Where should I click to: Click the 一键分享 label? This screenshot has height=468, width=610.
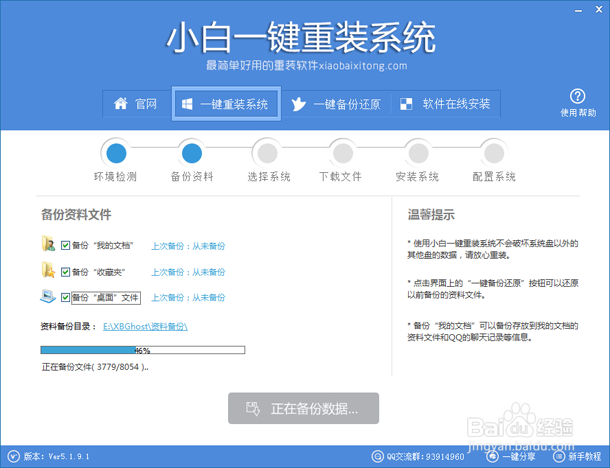(x=519, y=456)
